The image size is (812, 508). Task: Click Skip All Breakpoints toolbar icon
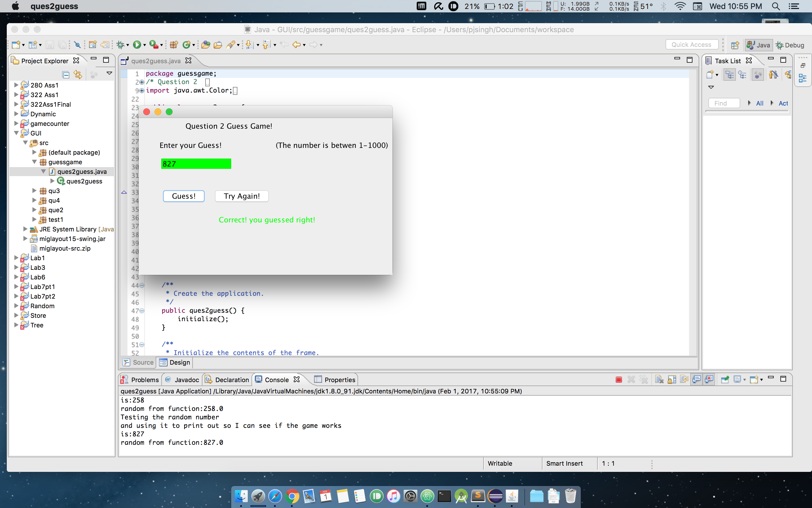tap(78, 45)
